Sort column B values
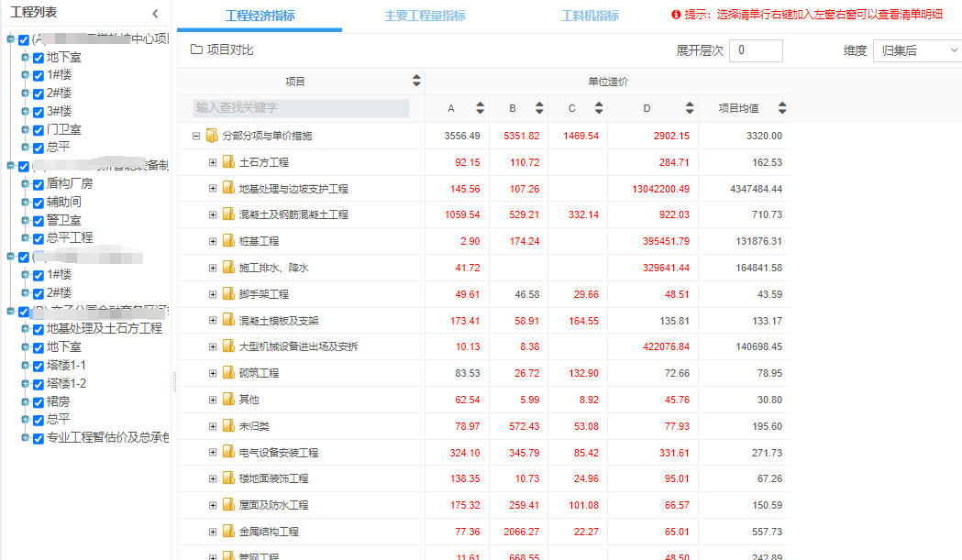Image resolution: width=962 pixels, height=560 pixels. [539, 108]
